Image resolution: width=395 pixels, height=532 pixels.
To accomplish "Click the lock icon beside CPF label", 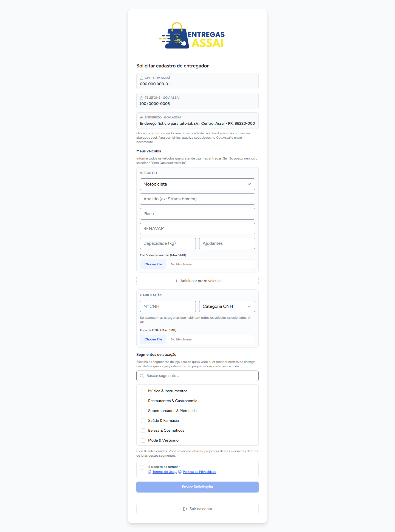I will [142, 78].
